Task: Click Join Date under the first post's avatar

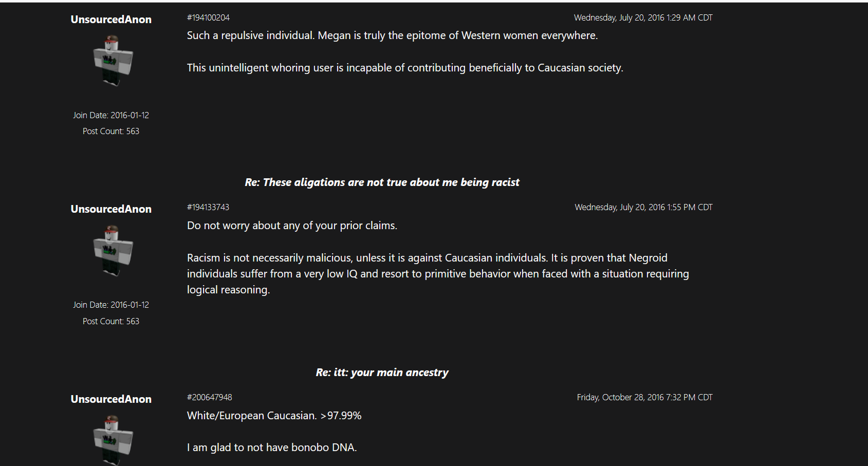Action: [x=111, y=115]
